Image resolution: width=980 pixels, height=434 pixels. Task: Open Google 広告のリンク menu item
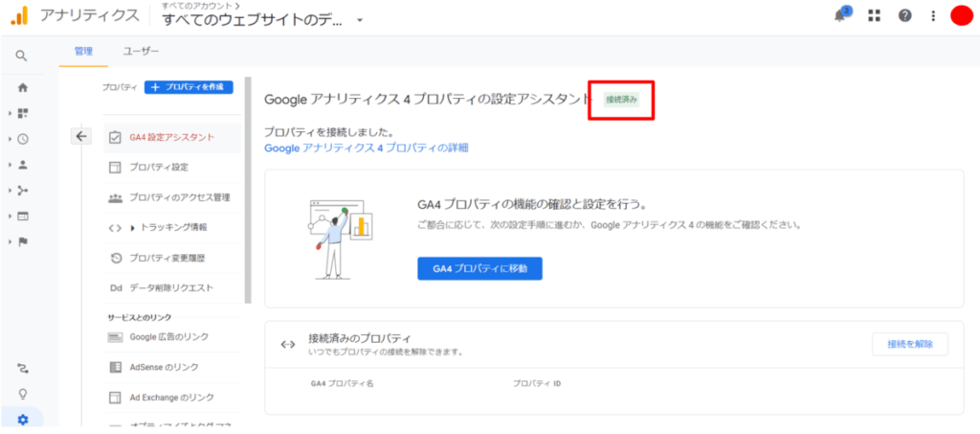[x=172, y=337]
